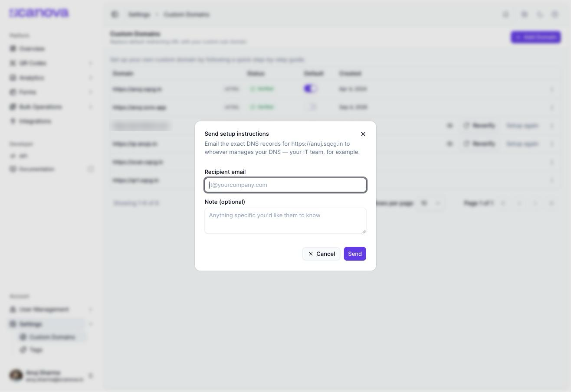
Task: Click the purple Add Domain button behind dialog
Action: coord(535,37)
